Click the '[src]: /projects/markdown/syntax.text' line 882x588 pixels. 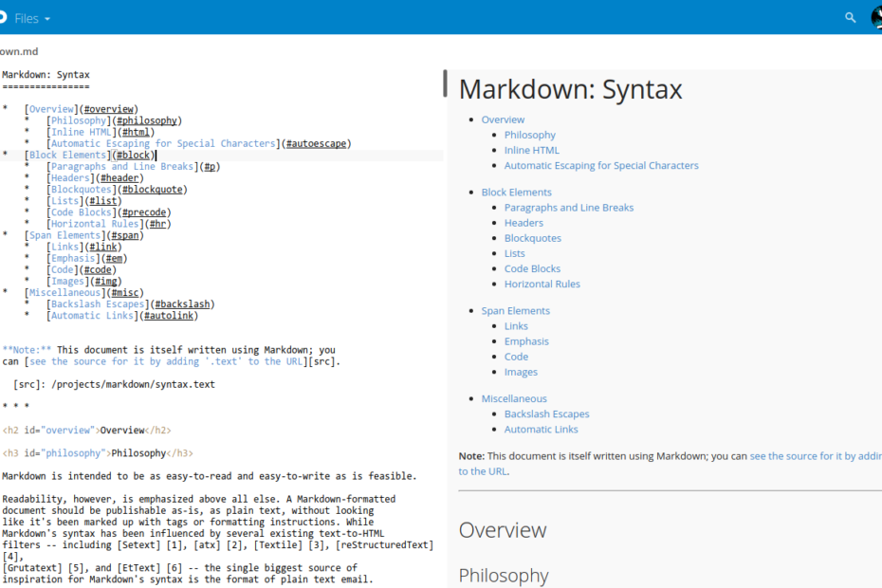(114, 385)
